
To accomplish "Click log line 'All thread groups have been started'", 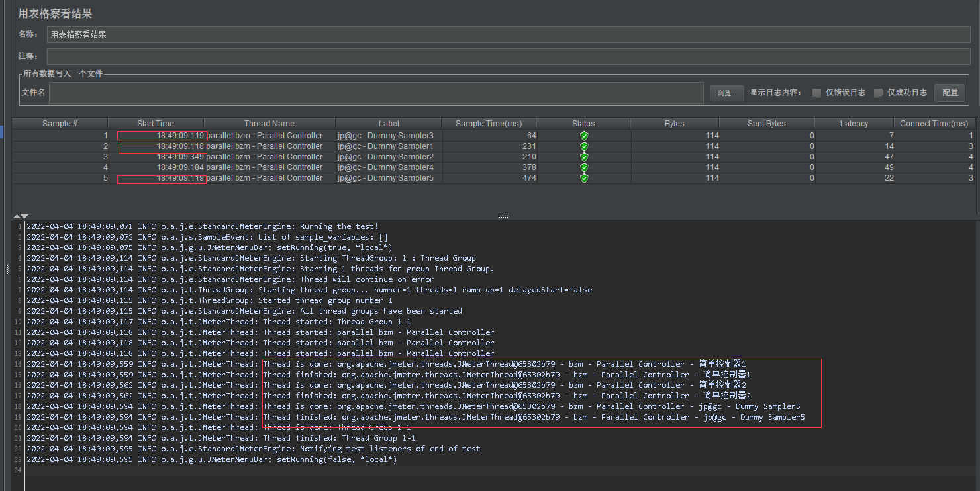I will coord(244,311).
